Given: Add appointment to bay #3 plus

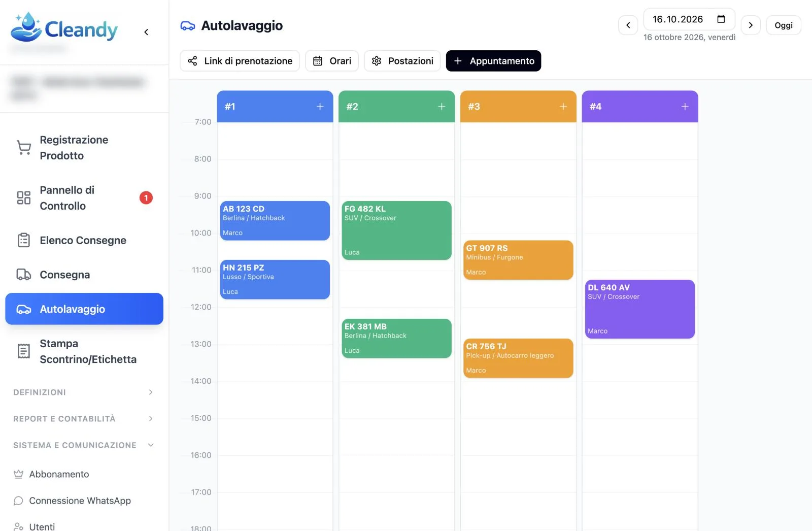Looking at the screenshot, I should click(563, 106).
